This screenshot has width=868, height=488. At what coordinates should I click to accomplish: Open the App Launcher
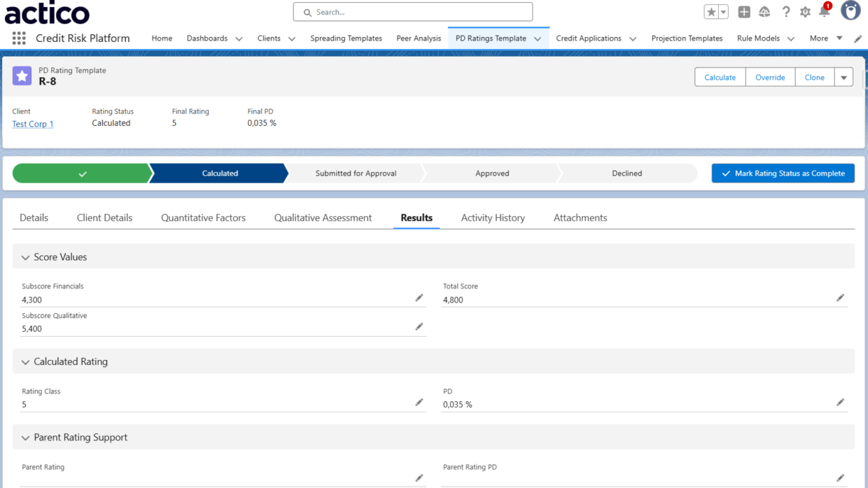[19, 39]
